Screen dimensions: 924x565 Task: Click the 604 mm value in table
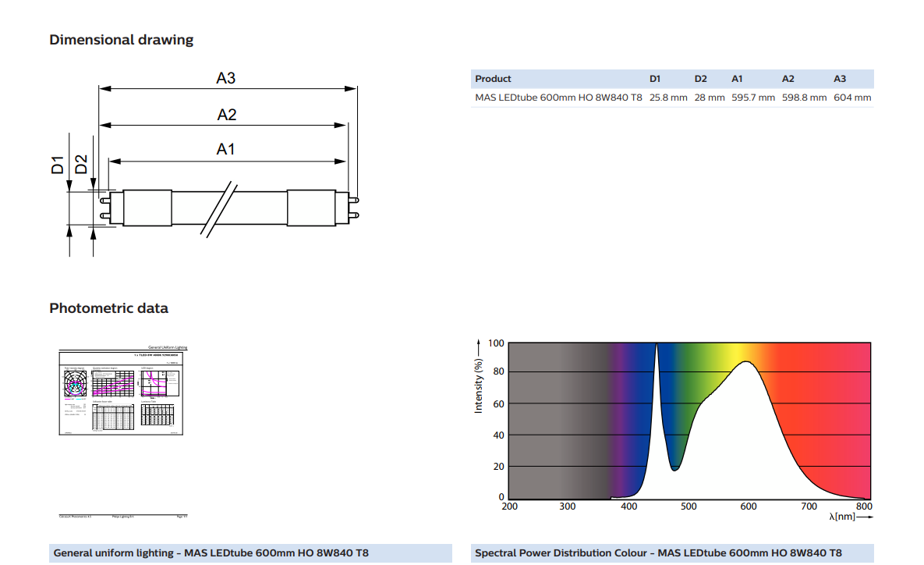coord(852,98)
